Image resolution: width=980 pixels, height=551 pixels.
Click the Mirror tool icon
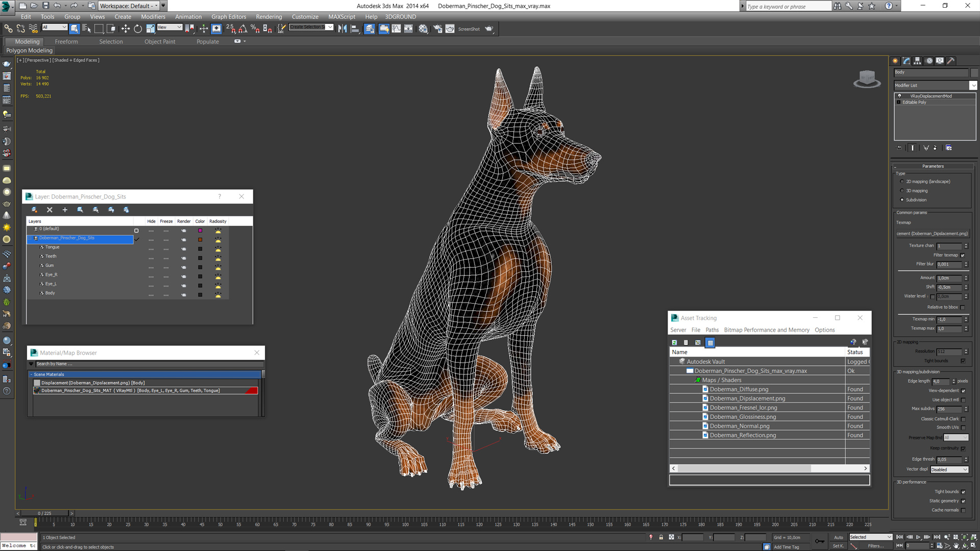(x=342, y=29)
